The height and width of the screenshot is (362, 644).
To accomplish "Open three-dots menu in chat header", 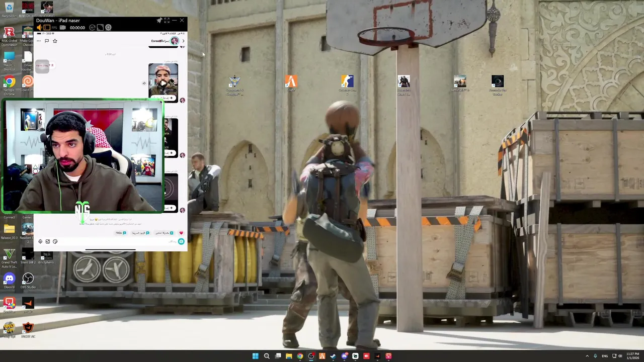I will point(39,41).
